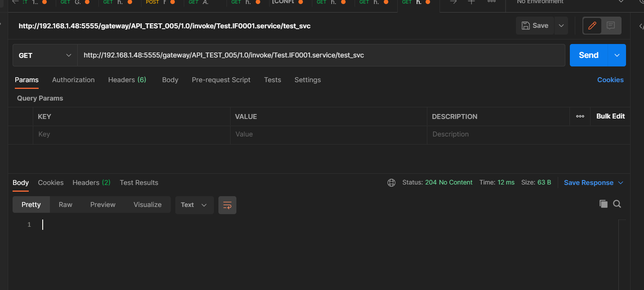Open the comments view icon

tap(610, 26)
